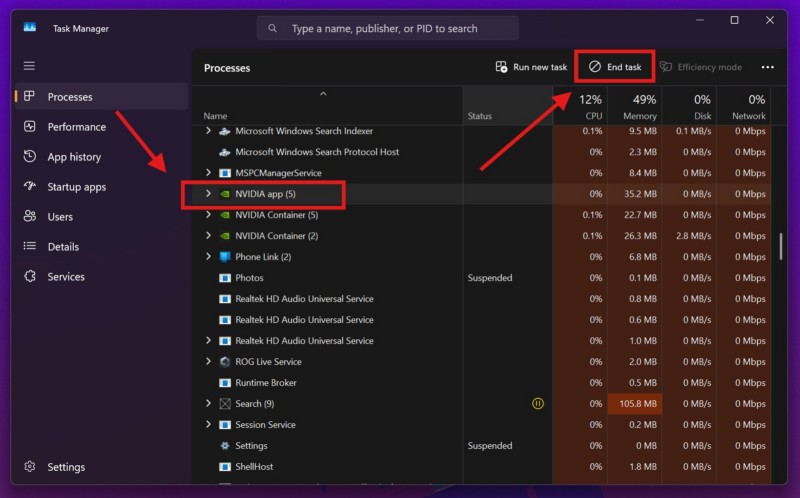Sort processes by Memory column
This screenshot has width=800, height=498.
[639, 107]
